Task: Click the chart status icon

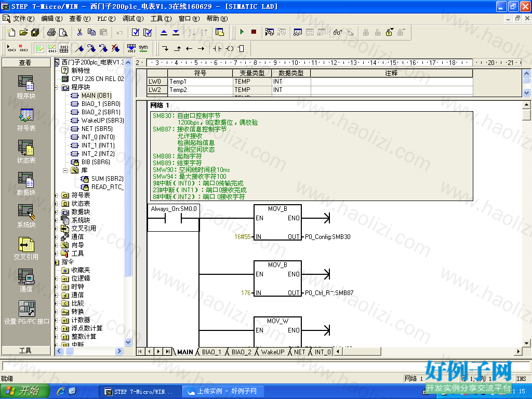Action: pyautogui.click(x=298, y=32)
